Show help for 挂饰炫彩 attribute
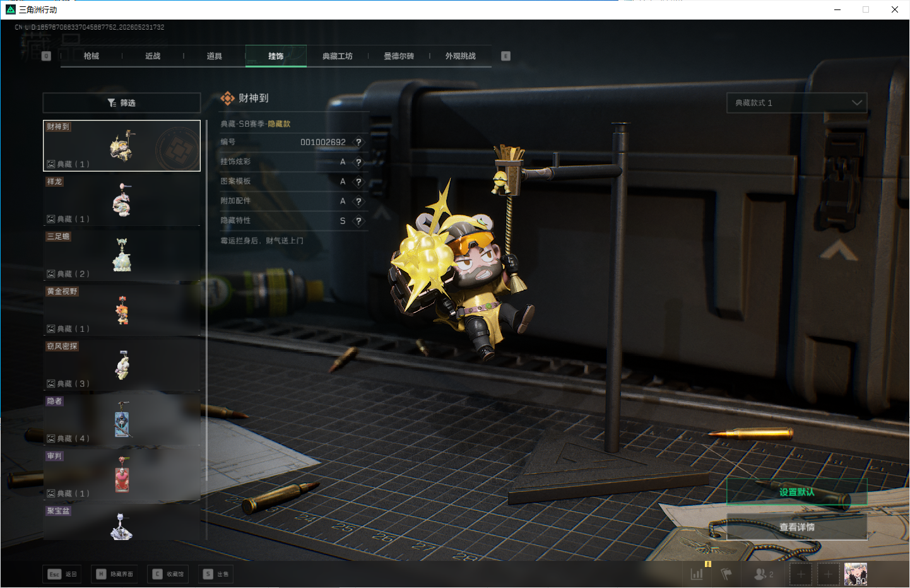Viewport: 910px width, 588px height. point(358,162)
